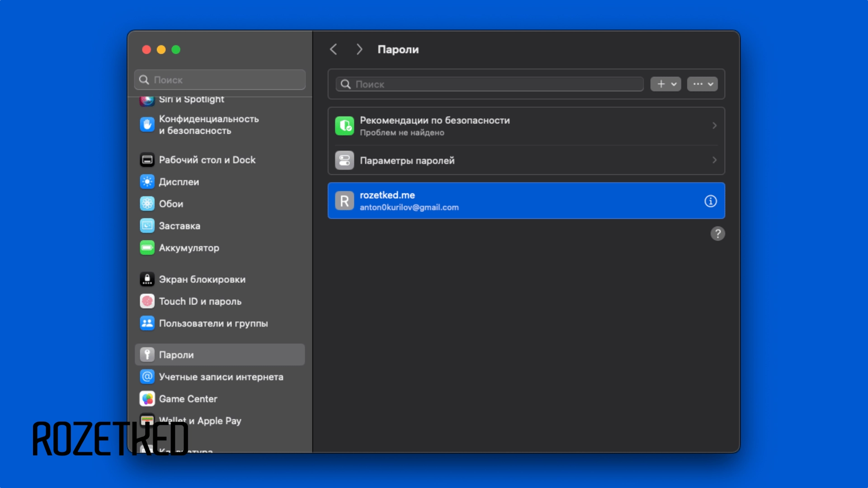Select Privacy & Security in the sidebar
This screenshot has height=488, width=868.
click(x=209, y=125)
